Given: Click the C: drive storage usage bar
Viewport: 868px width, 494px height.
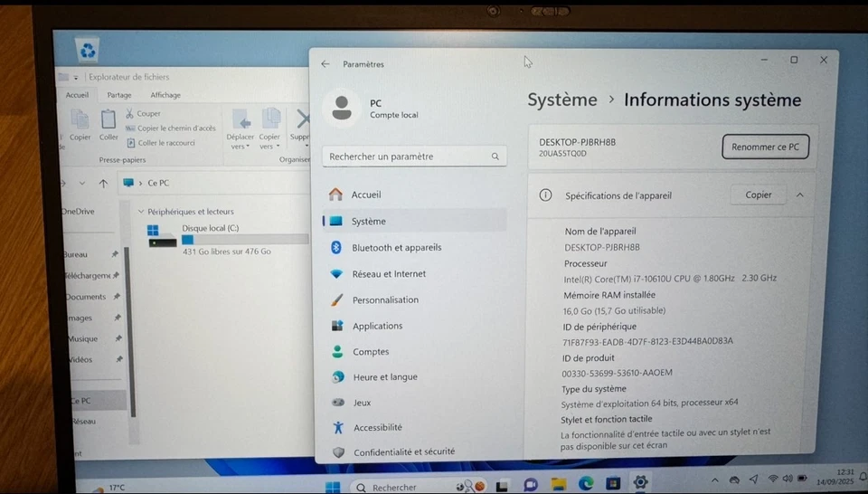Looking at the screenshot, I should point(245,239).
